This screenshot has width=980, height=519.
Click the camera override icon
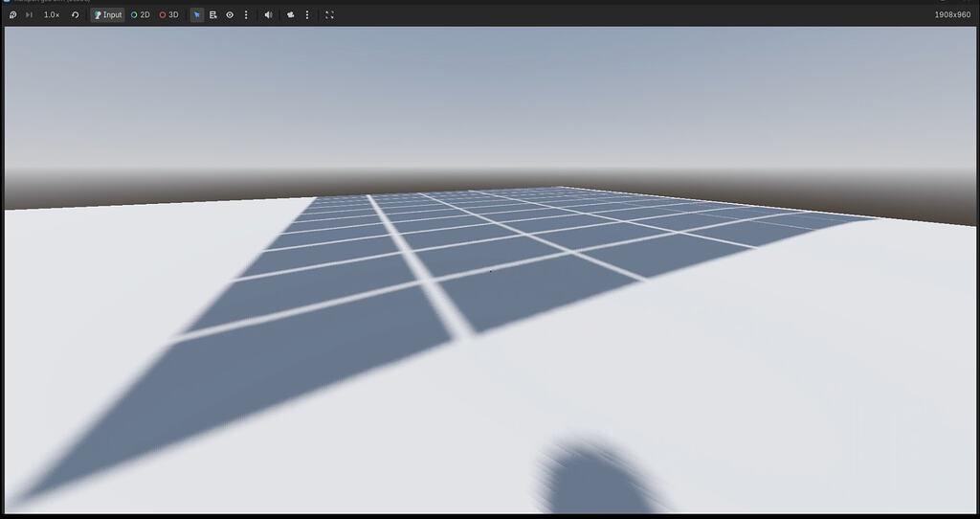point(290,15)
